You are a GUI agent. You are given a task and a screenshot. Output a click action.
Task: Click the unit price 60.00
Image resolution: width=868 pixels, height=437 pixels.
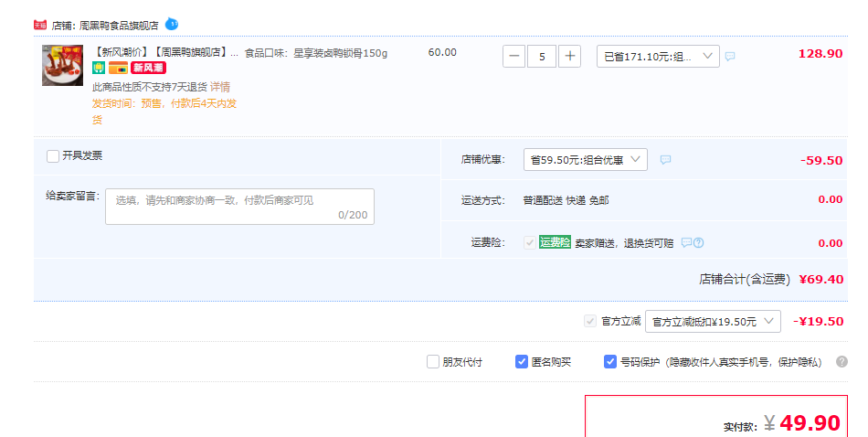442,53
